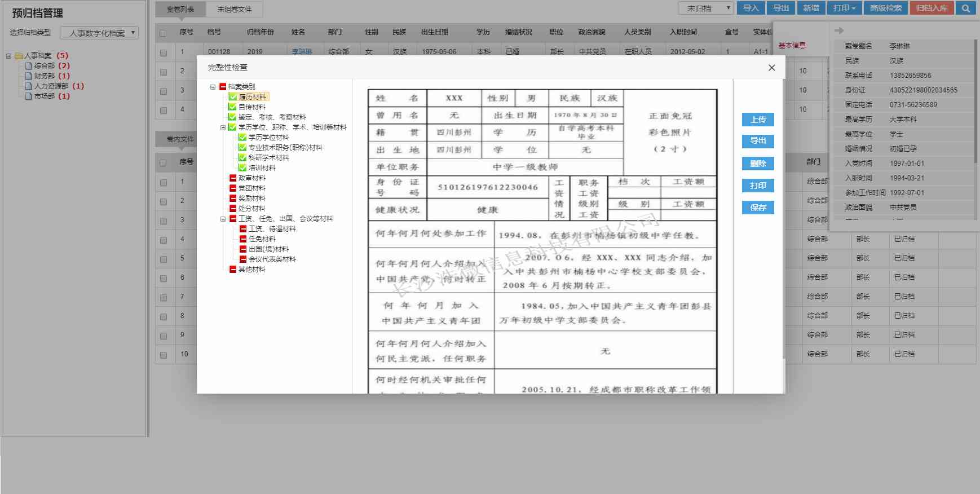Click the 保存 button in dialog

[x=758, y=208]
